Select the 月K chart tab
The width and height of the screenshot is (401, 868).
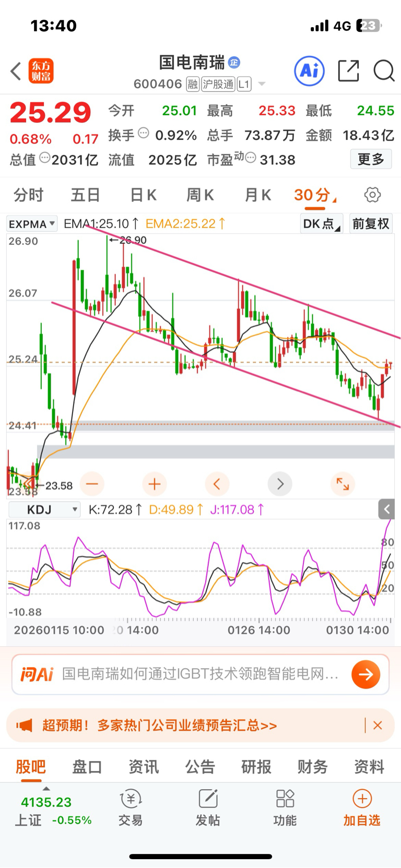tap(257, 195)
